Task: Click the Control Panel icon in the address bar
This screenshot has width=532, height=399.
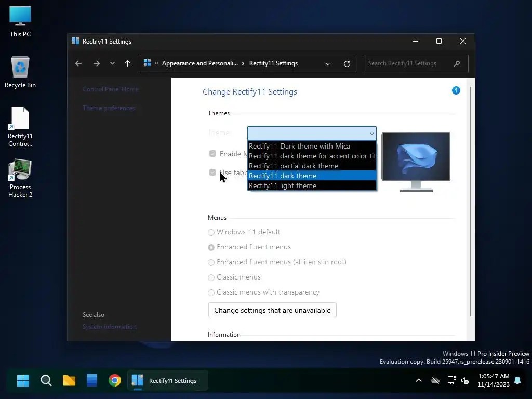Action: pyautogui.click(x=147, y=63)
